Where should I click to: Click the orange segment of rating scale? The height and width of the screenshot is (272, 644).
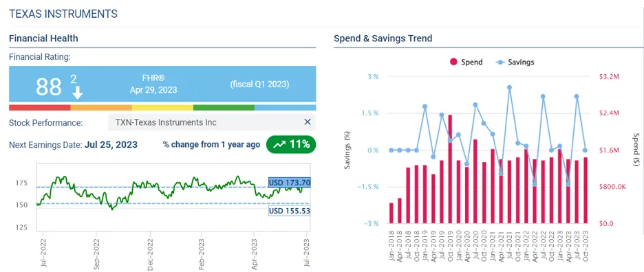point(101,107)
